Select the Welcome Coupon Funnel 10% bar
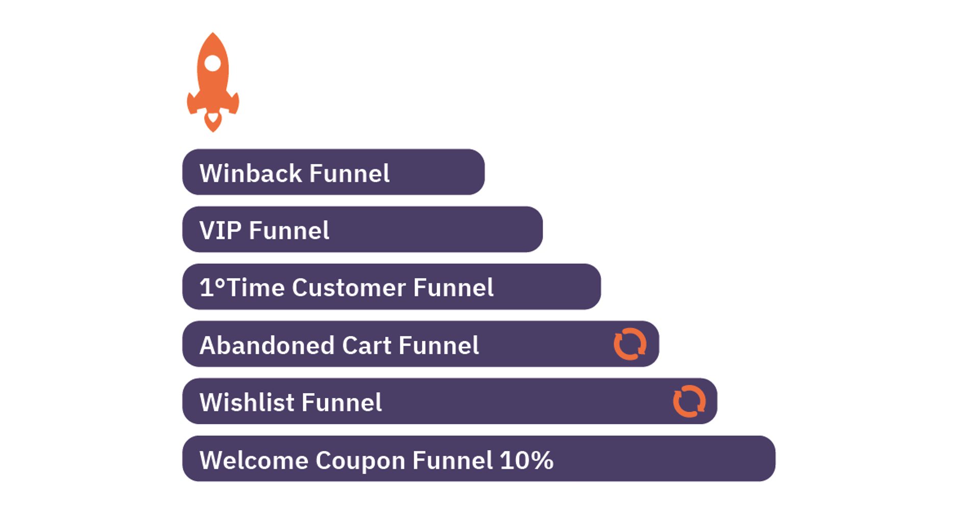This screenshot has height=513, width=980. pos(478,459)
